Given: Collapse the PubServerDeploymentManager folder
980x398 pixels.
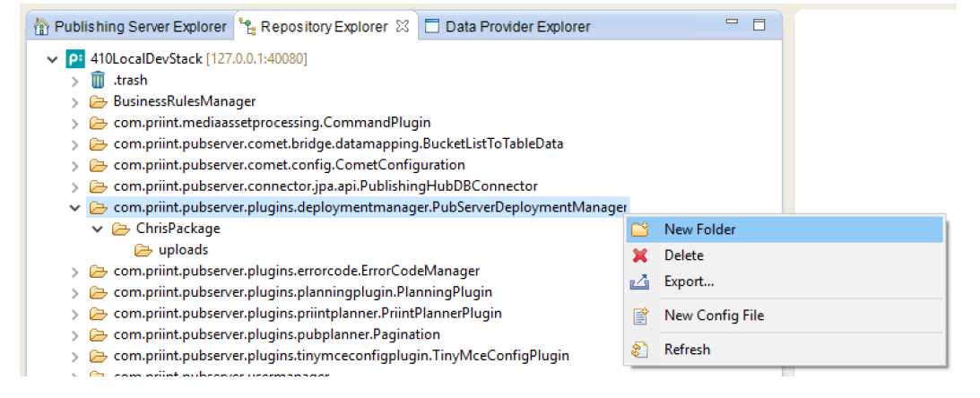Looking at the screenshot, I should coord(75,208).
